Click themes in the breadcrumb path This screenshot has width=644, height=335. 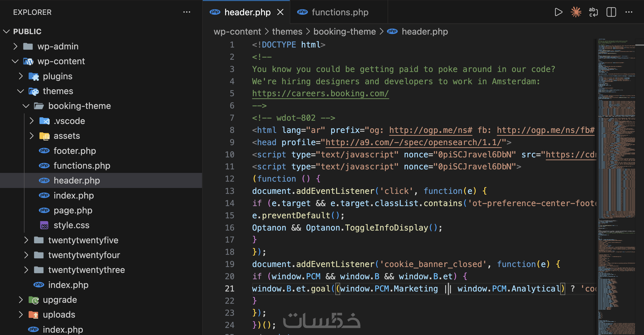coord(287,32)
